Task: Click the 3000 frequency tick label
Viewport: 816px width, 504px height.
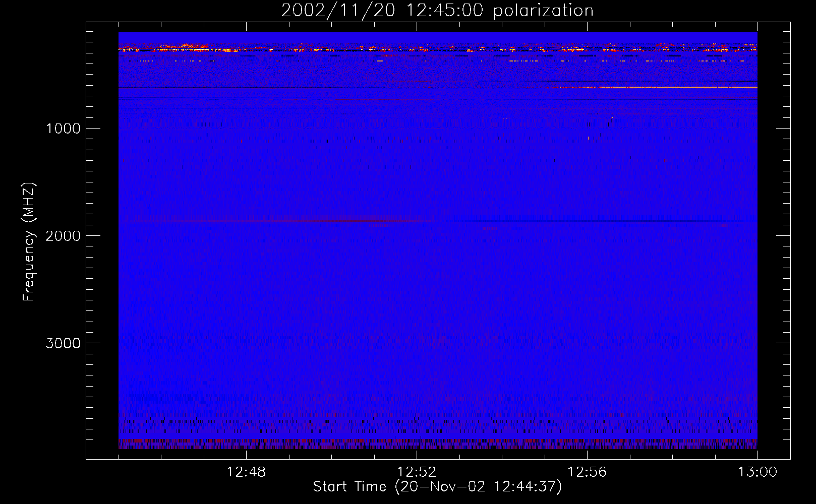Action: point(63,343)
